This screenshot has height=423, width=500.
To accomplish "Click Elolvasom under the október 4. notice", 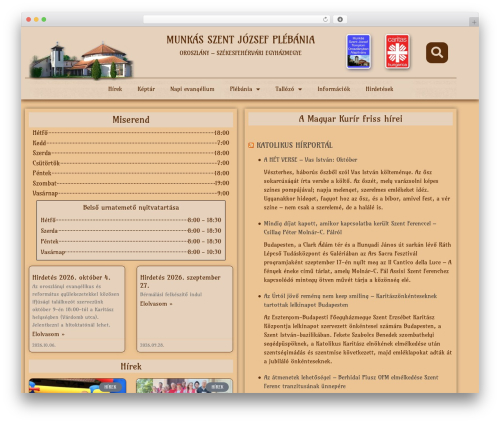I will [48, 334].
